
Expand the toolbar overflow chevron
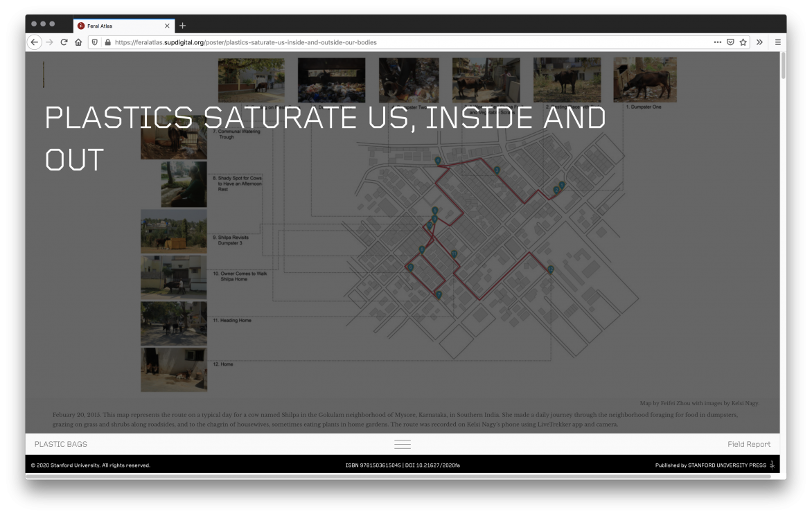759,42
